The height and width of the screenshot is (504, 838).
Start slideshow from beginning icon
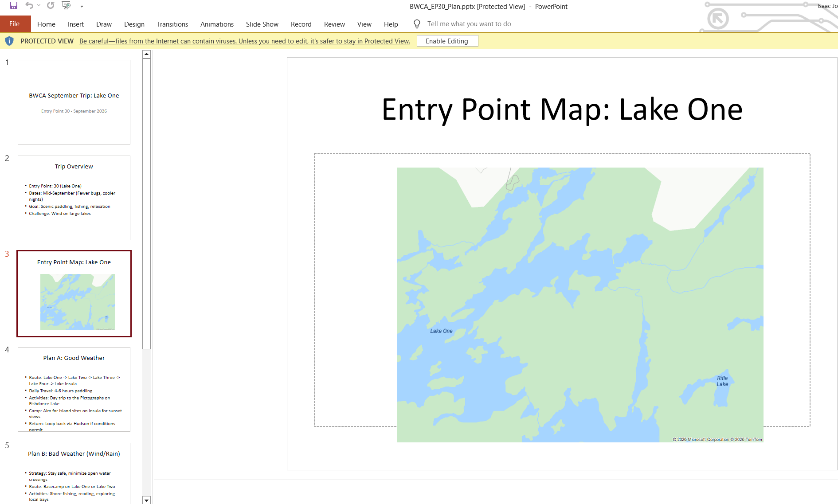tap(66, 6)
